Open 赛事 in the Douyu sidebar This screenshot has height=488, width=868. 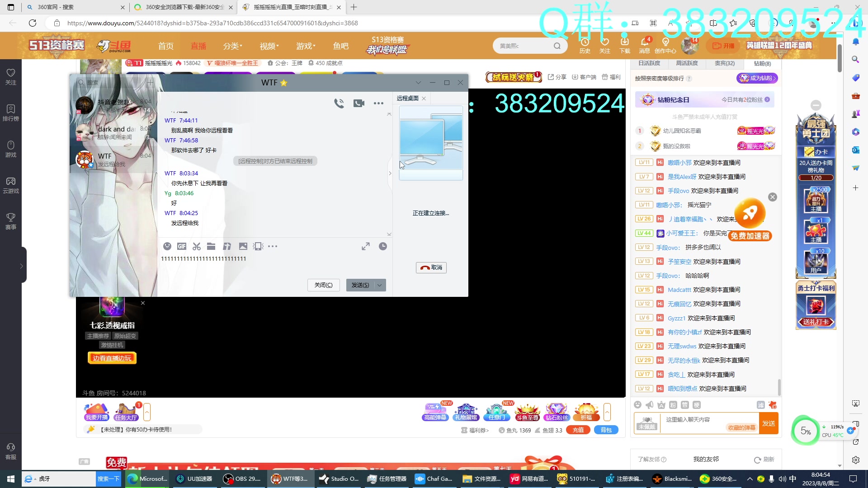point(11,221)
